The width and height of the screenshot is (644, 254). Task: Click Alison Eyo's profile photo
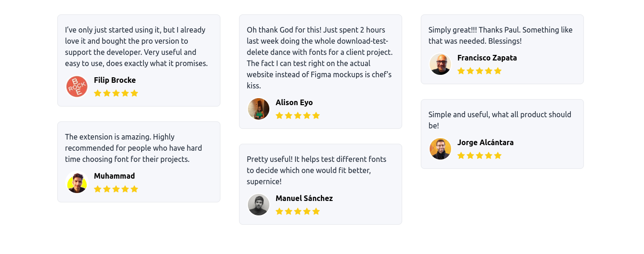pos(259,109)
